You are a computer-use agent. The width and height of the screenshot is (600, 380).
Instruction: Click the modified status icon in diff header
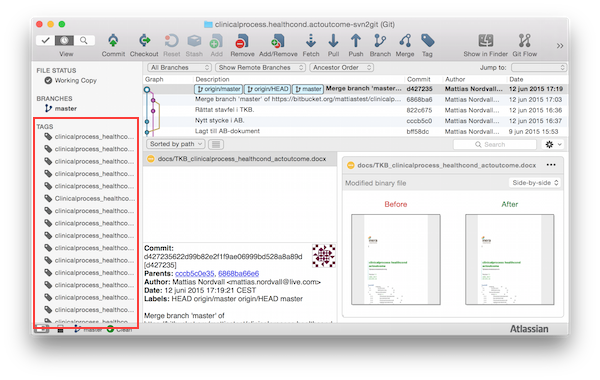(350, 165)
